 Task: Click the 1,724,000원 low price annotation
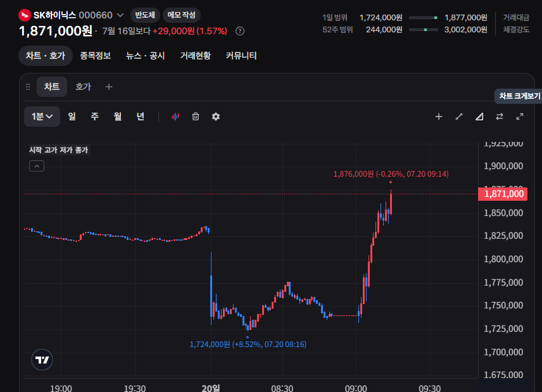pyautogui.click(x=248, y=345)
